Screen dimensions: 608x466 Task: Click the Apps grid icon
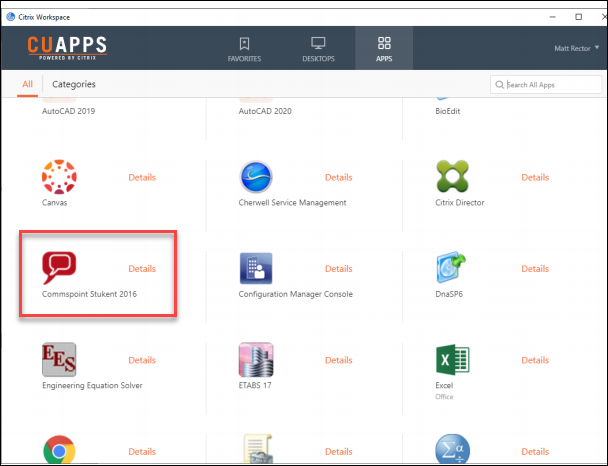click(x=384, y=43)
